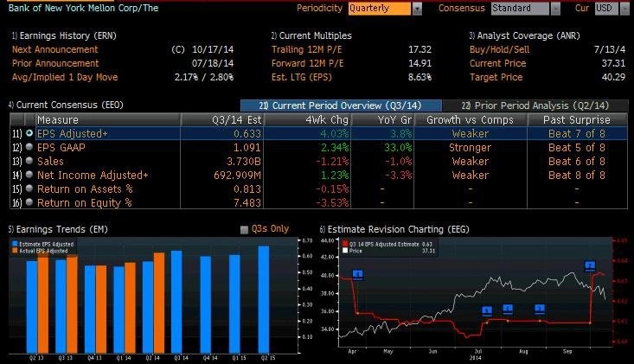The image size is (634, 364).
Task: Click the Next Announcement date 10/17/14
Action: tap(213, 49)
